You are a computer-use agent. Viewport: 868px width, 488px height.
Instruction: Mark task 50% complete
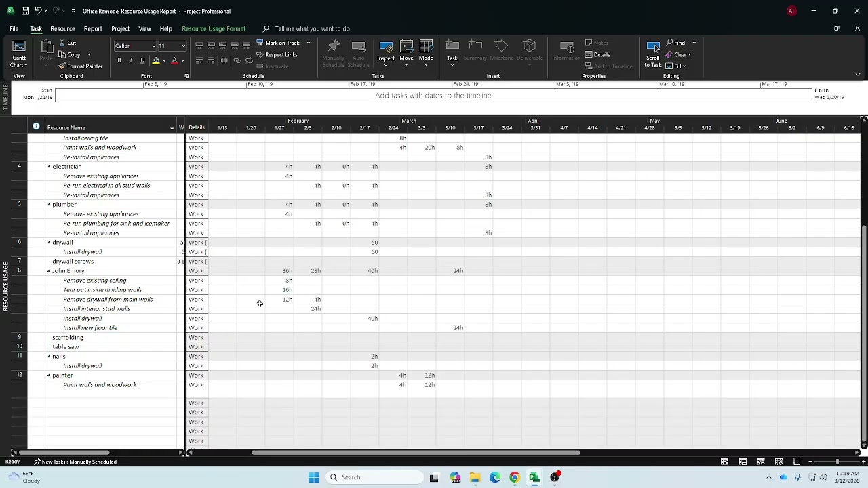223,45
